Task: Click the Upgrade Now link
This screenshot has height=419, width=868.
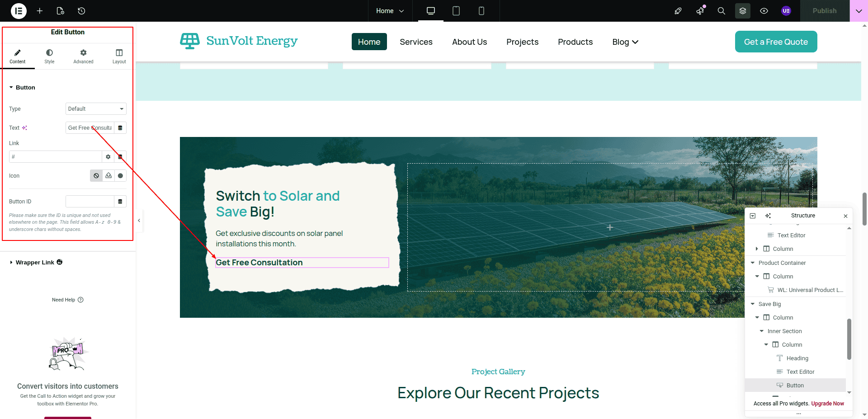Action: tap(827, 404)
